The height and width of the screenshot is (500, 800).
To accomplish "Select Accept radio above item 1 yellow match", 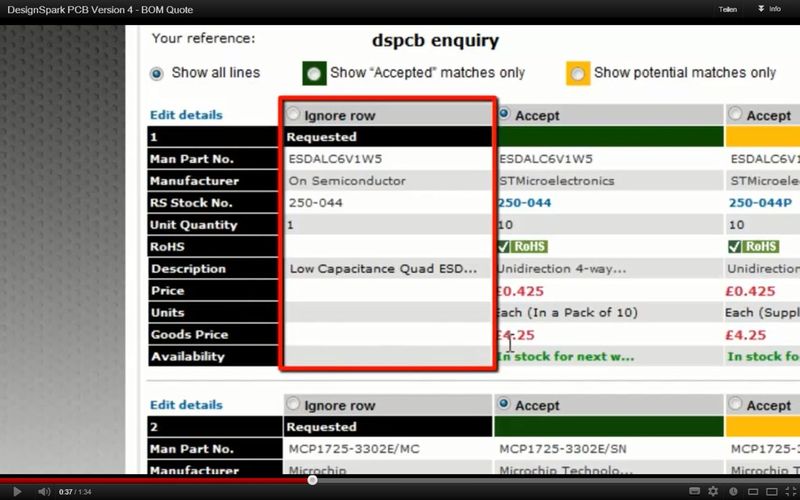I will point(735,114).
